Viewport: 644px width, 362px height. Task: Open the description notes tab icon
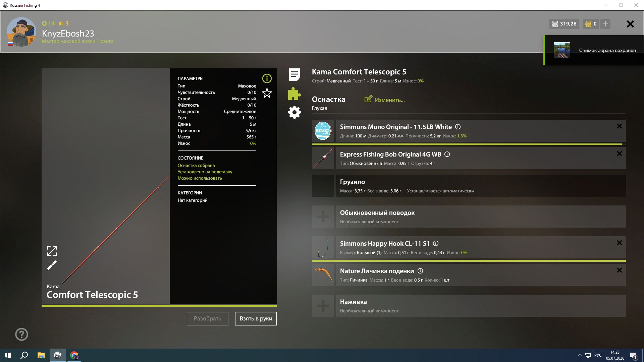pos(294,75)
